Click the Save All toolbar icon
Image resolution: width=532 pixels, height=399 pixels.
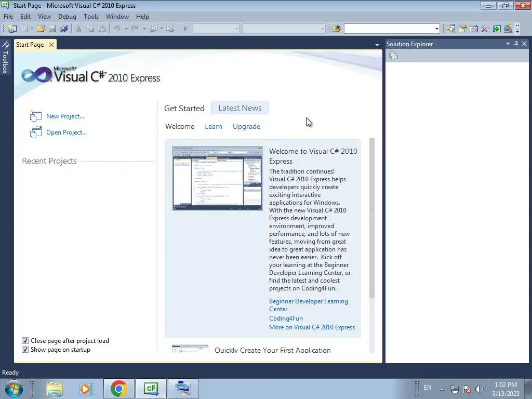tap(64, 29)
